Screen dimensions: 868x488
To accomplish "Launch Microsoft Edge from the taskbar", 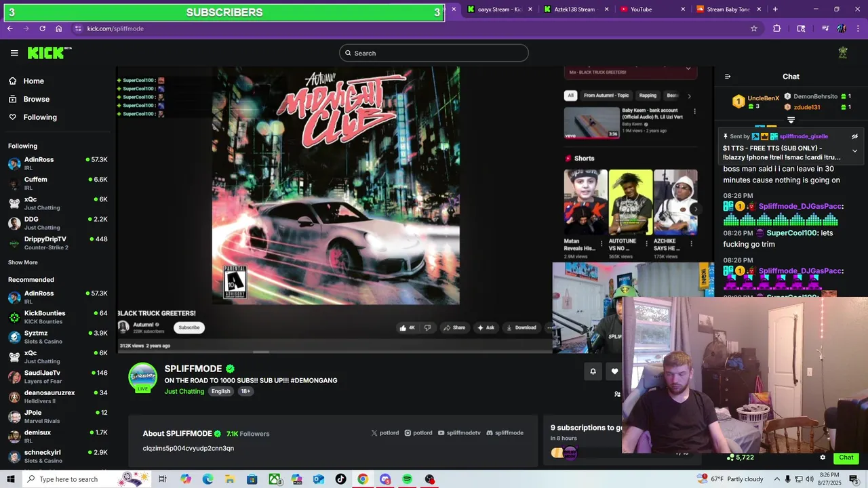I will click(208, 479).
